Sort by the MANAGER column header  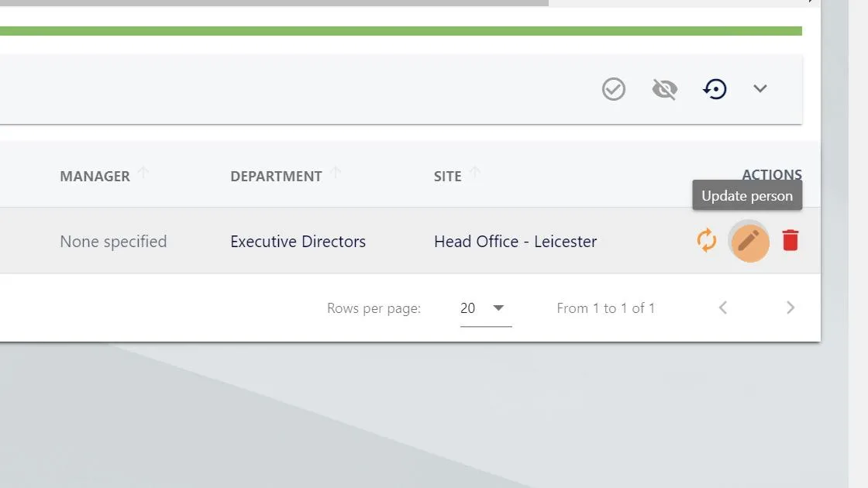[95, 176]
